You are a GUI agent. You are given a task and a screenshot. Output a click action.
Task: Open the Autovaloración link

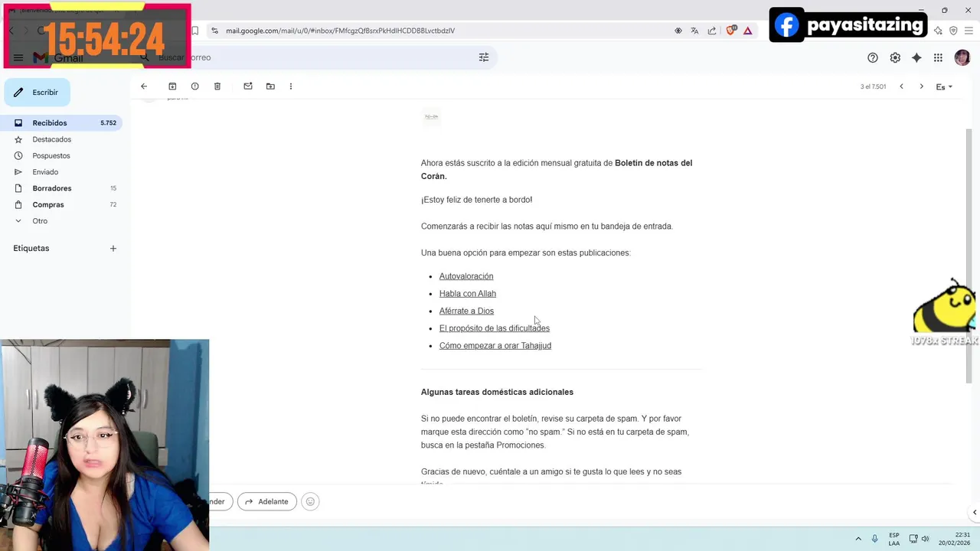466,276
